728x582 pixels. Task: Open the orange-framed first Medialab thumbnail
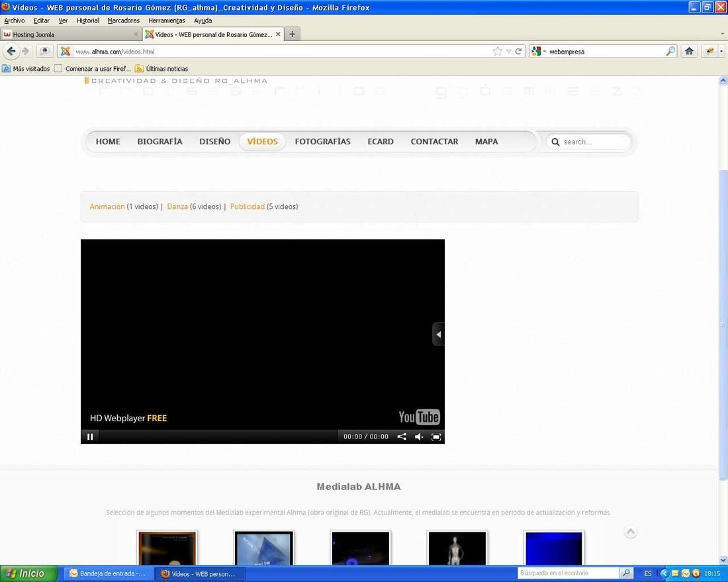click(x=167, y=548)
